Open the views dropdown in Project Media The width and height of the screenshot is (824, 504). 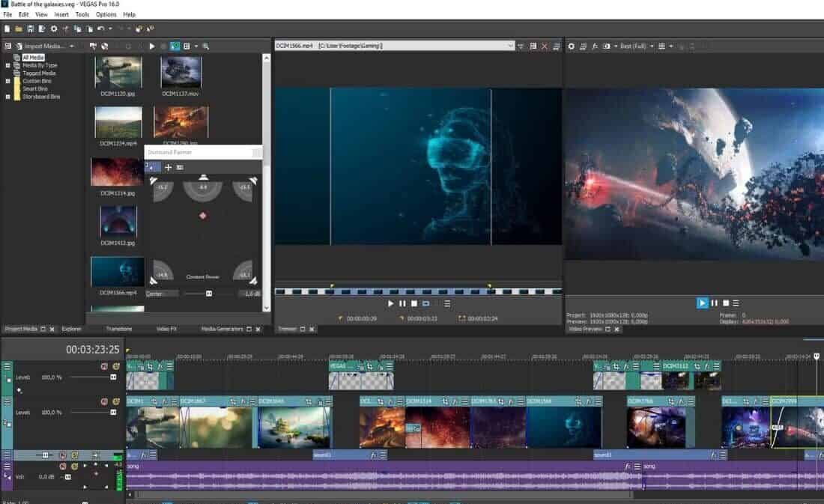[196, 46]
